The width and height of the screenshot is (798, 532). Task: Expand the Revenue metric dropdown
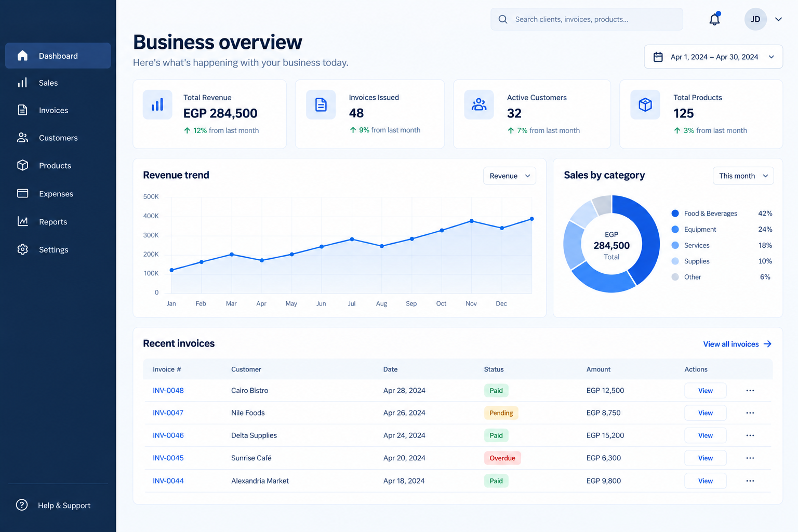pos(510,176)
